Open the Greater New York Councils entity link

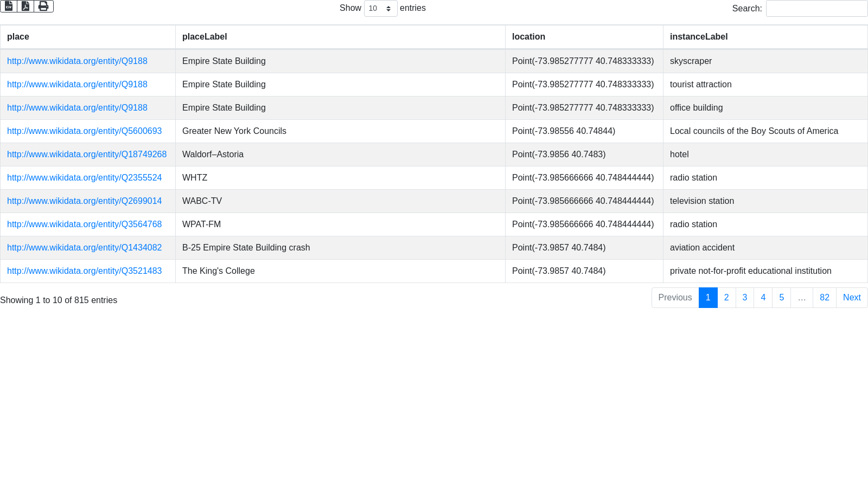84,131
